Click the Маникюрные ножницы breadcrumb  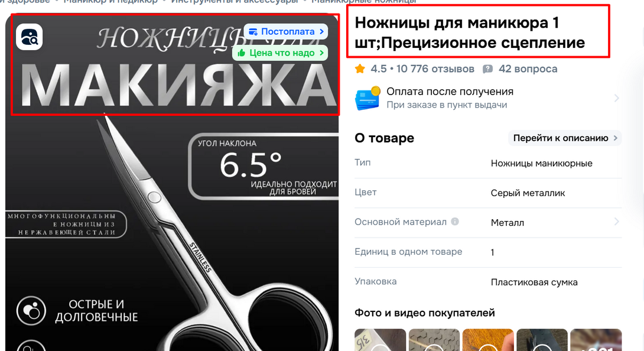tap(364, 2)
